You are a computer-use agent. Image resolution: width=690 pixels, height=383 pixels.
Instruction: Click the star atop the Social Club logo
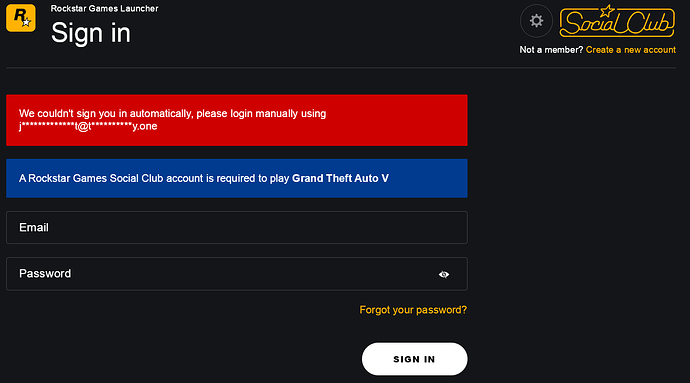pyautogui.click(x=607, y=11)
